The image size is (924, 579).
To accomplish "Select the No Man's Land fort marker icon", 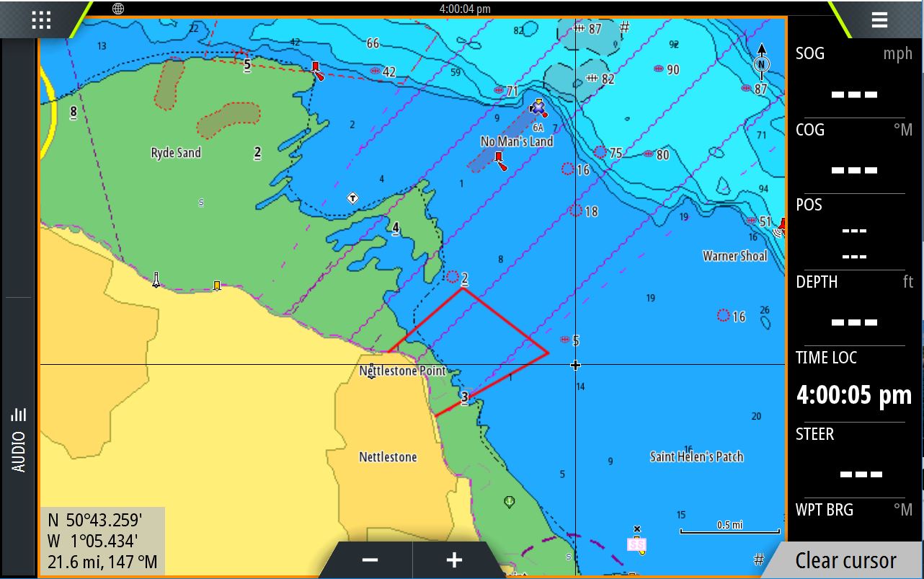I will pos(538,108).
